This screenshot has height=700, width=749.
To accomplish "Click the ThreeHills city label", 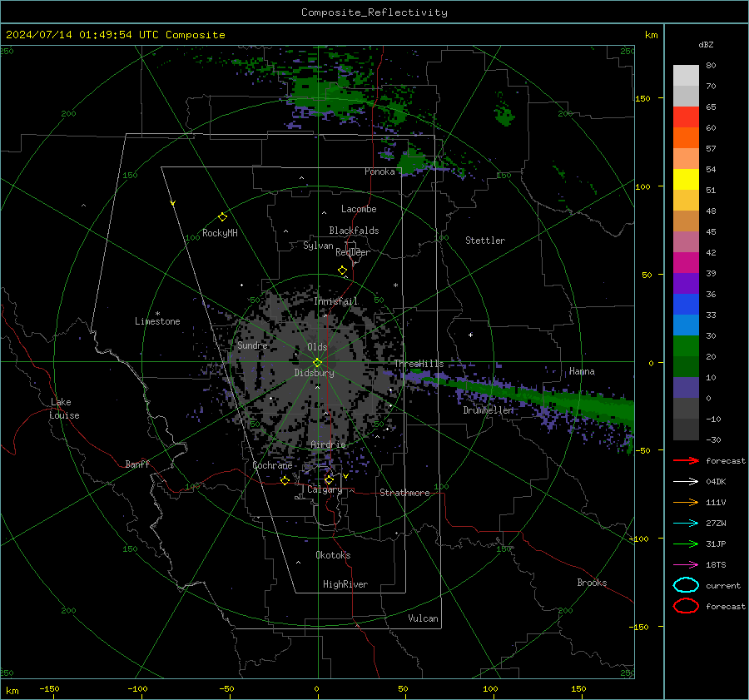I will [419, 364].
